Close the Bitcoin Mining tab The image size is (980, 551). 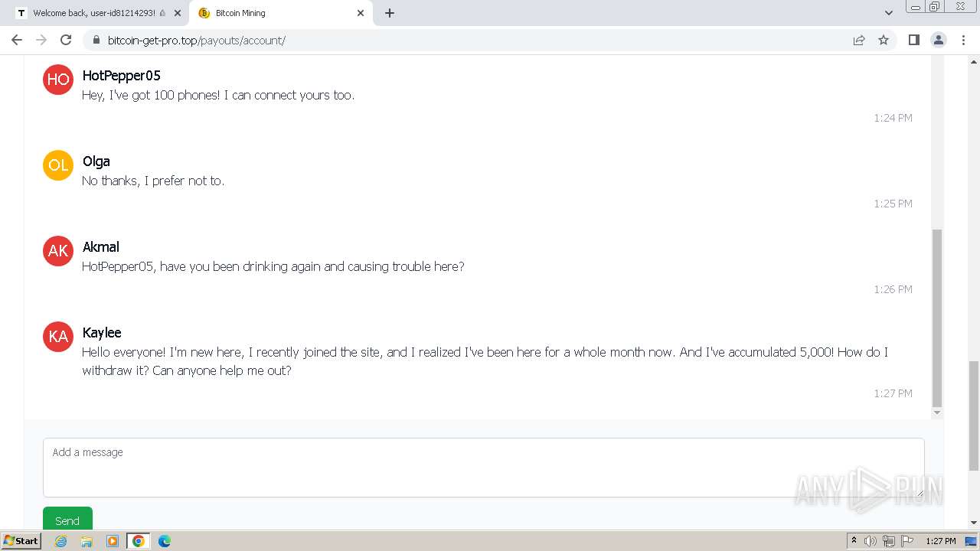361,13
